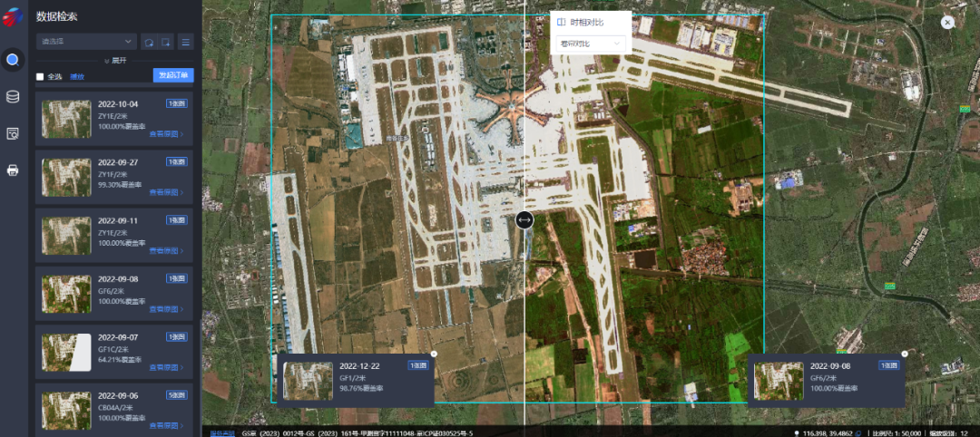Click the 64.21%覆盖率 coverage text

pyautogui.click(x=118, y=360)
